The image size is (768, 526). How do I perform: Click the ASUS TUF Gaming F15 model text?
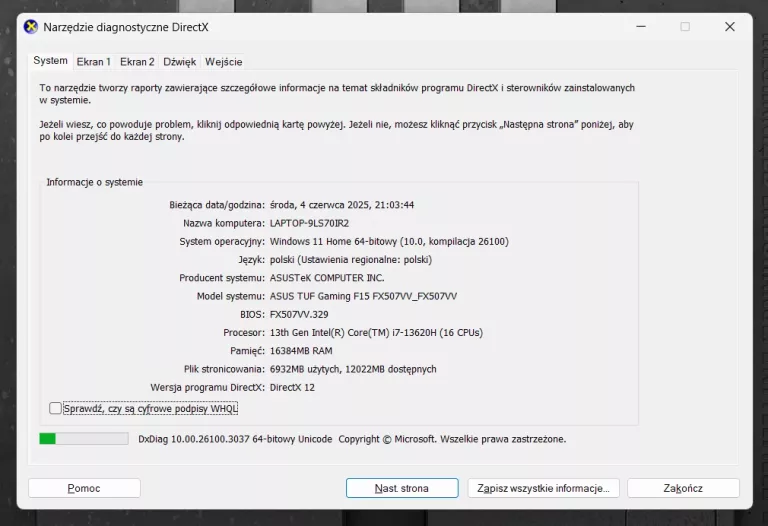[x=363, y=296]
